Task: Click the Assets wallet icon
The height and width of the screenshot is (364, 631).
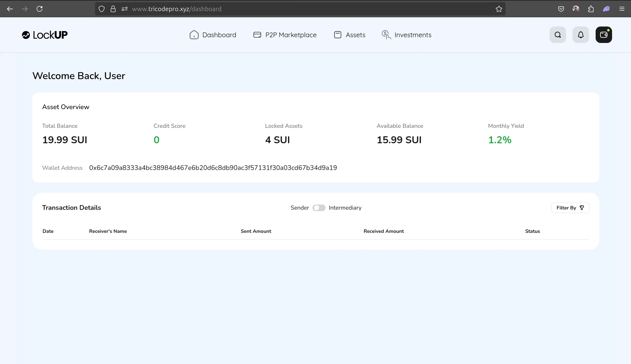Action: pyautogui.click(x=337, y=35)
